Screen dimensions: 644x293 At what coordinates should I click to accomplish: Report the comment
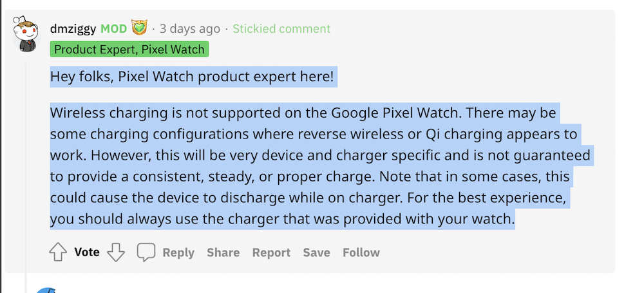tap(271, 252)
